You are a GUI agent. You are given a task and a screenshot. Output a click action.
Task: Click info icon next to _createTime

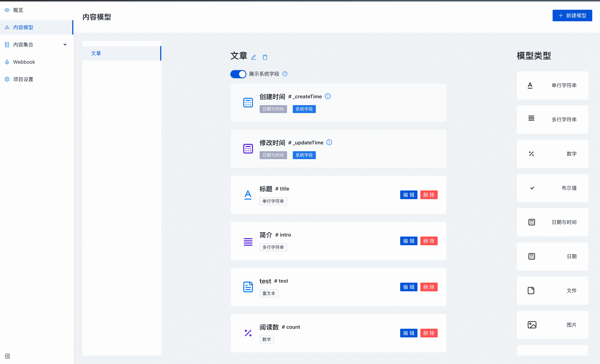coord(328,96)
